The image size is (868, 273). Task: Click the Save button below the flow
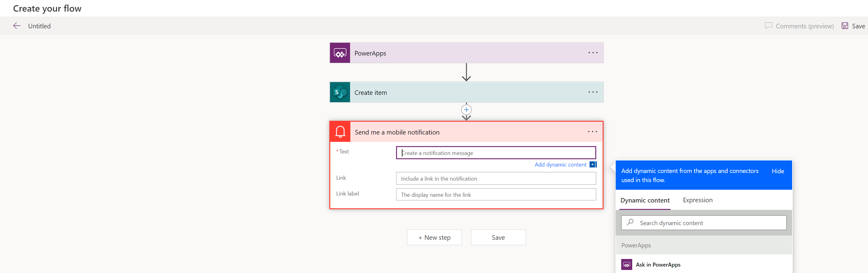(498, 237)
